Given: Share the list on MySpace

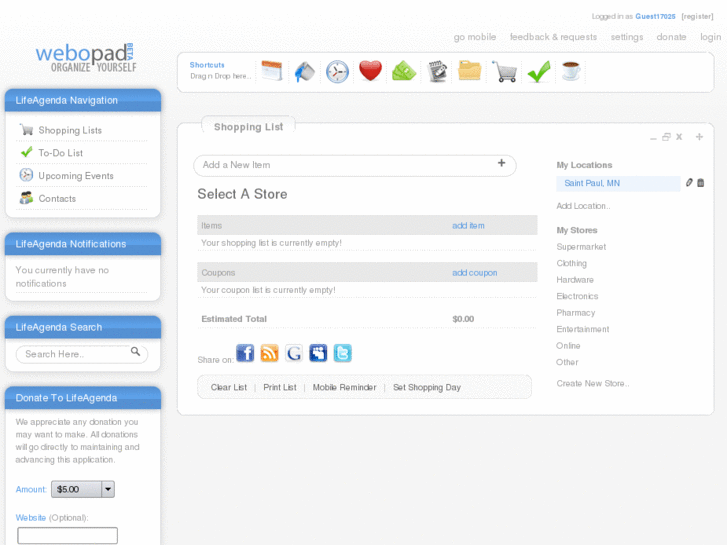Looking at the screenshot, I should tap(318, 353).
